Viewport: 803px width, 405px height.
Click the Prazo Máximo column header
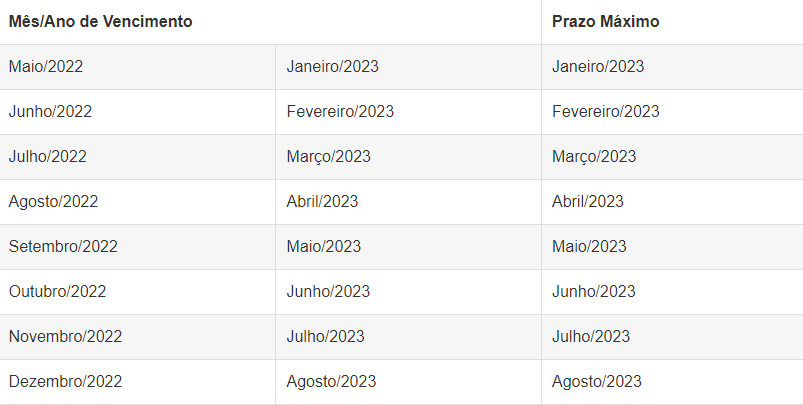605,22
